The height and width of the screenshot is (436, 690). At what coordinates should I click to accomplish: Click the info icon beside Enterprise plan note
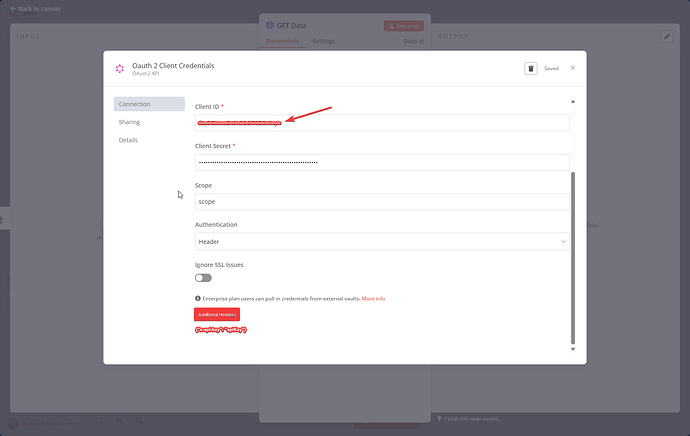point(198,298)
